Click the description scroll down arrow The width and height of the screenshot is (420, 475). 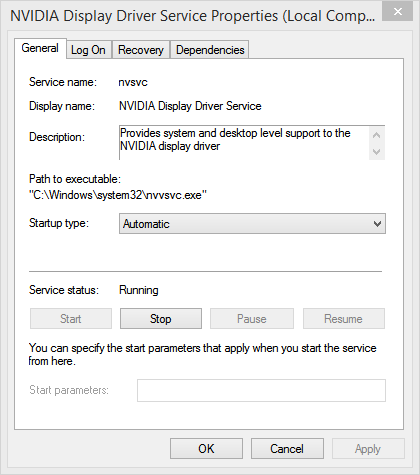(x=377, y=152)
